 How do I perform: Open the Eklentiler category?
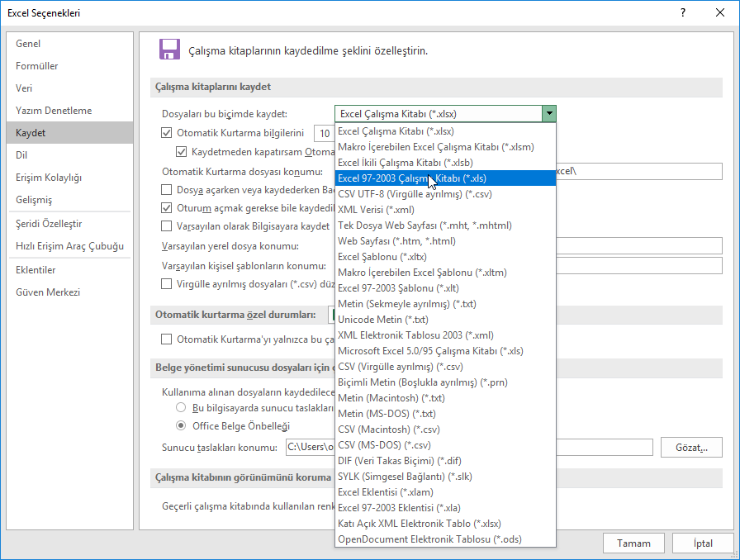tap(70, 270)
